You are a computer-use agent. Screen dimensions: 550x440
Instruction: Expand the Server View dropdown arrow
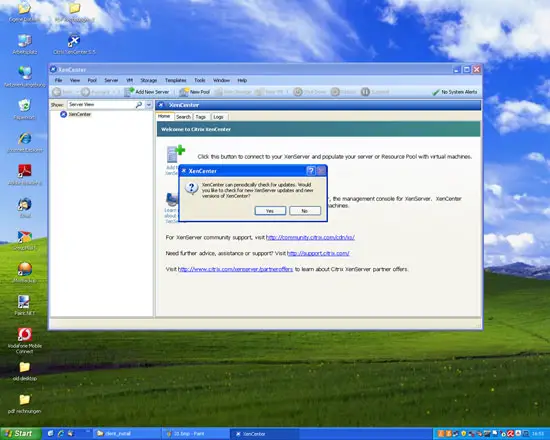149,105
